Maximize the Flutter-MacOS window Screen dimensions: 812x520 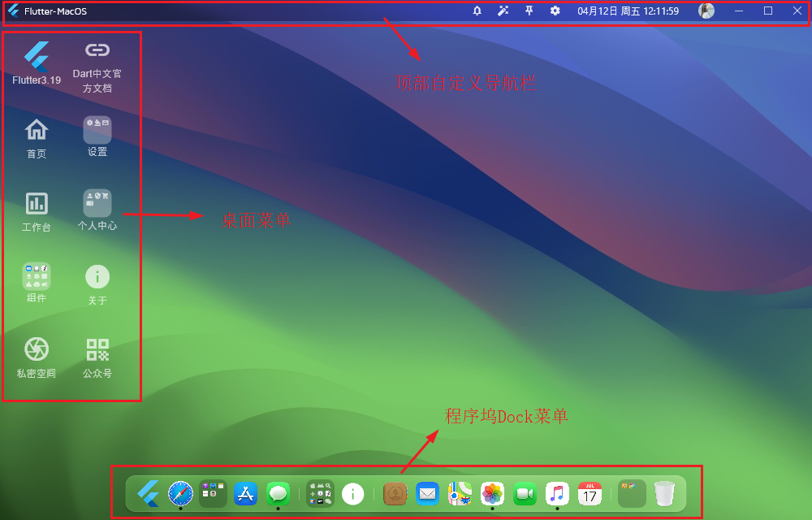(768, 11)
